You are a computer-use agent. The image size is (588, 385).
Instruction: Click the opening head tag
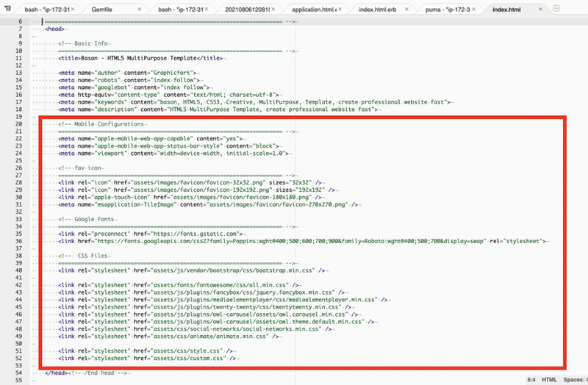pyautogui.click(x=54, y=29)
